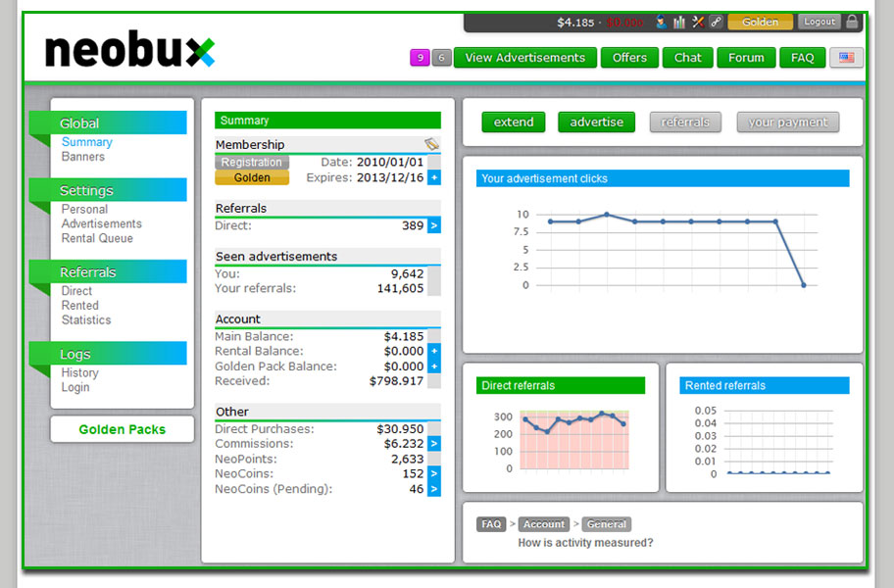Open 'How is activity measured?' question
The height and width of the screenshot is (588, 894).
pyautogui.click(x=585, y=542)
